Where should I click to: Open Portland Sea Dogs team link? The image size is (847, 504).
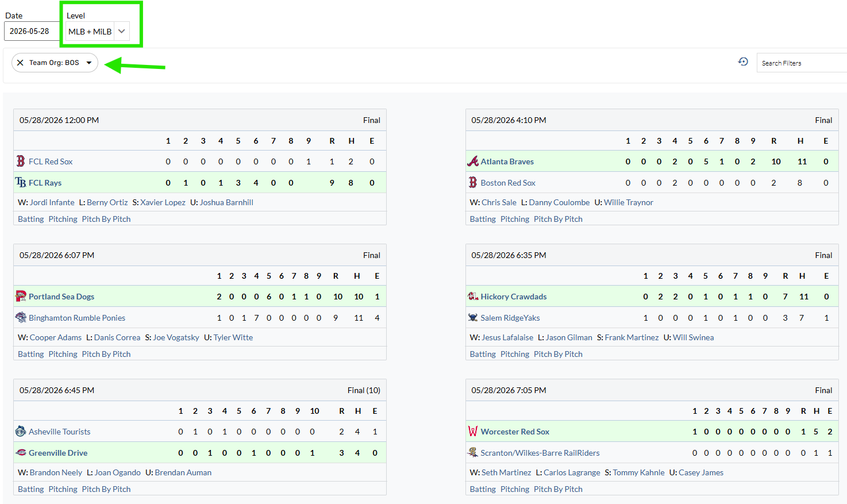[61, 297]
